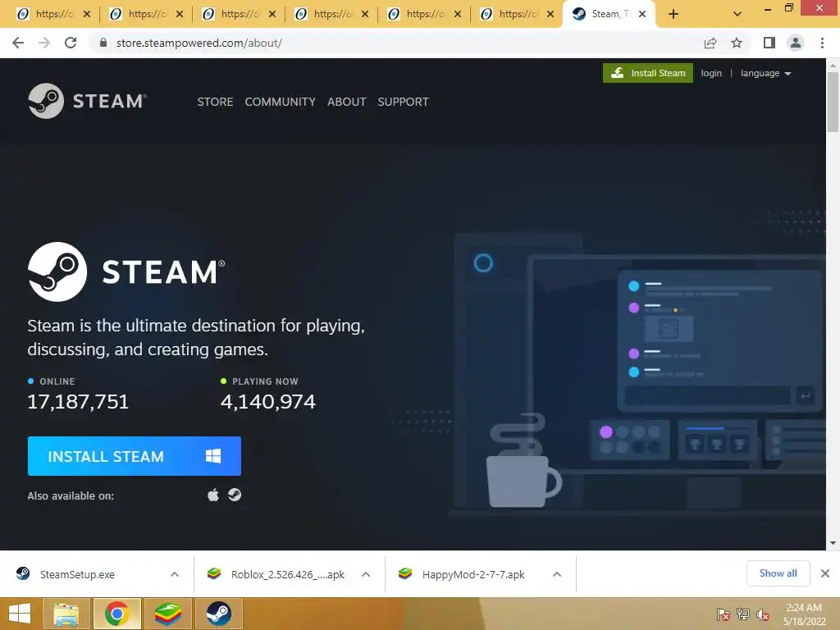Open the language dropdown

pyautogui.click(x=765, y=73)
